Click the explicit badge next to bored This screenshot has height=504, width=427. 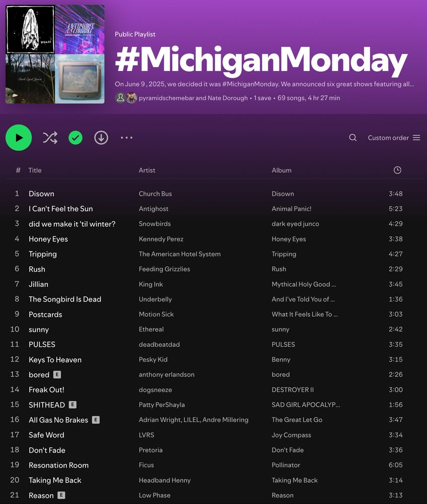point(57,374)
